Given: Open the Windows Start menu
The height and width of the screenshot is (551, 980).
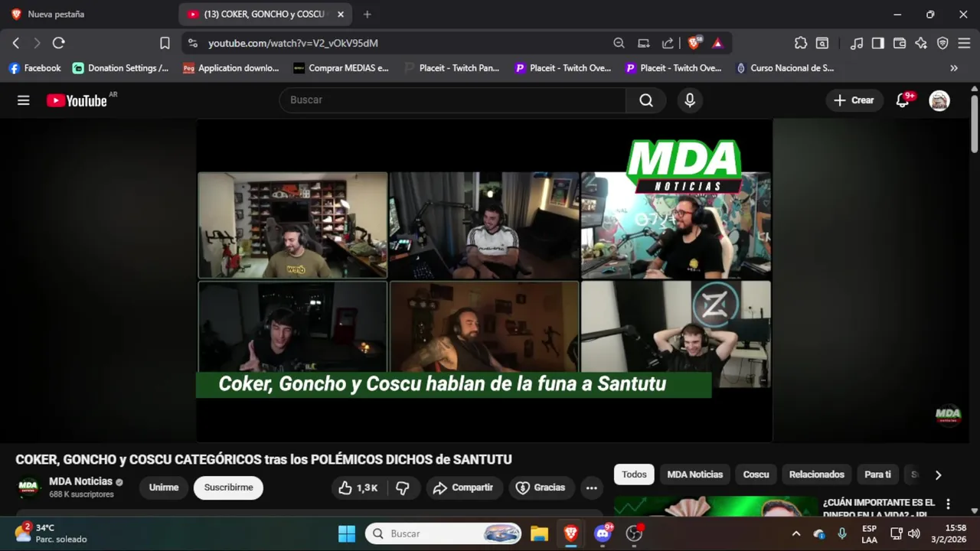Looking at the screenshot, I should tap(347, 533).
